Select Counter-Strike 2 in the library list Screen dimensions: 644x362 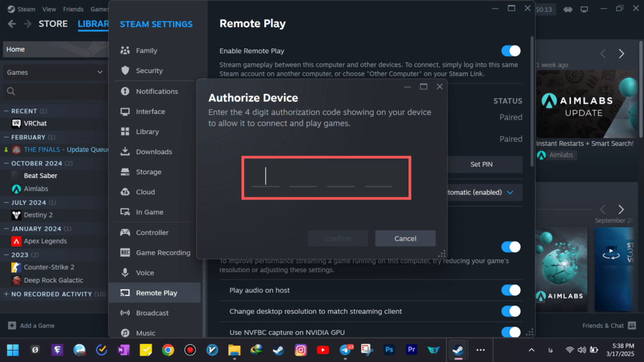coord(49,267)
